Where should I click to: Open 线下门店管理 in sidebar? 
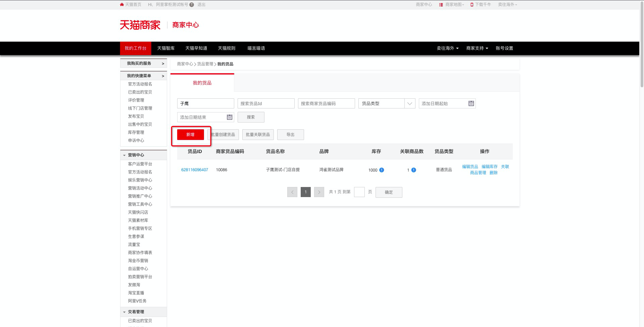point(140,108)
